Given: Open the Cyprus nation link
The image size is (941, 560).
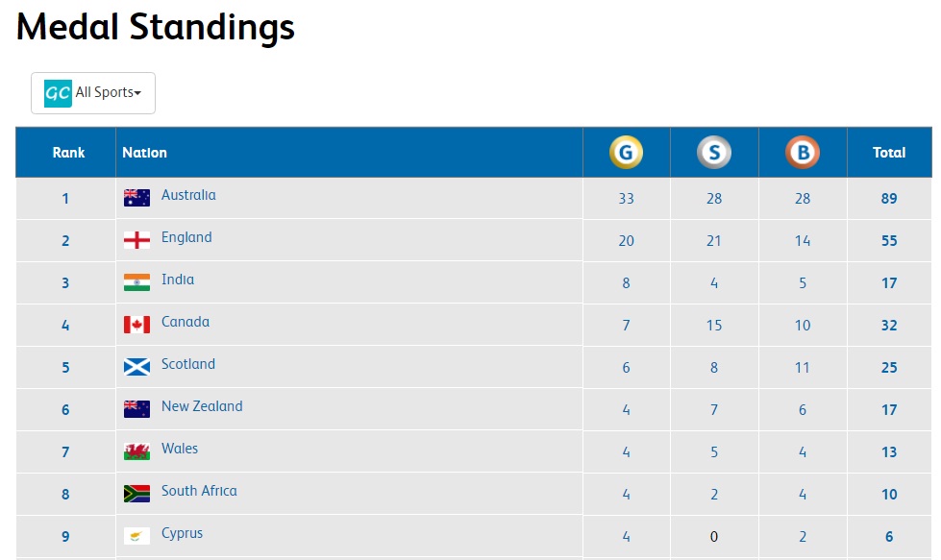Looking at the screenshot, I should pyautogui.click(x=182, y=534).
